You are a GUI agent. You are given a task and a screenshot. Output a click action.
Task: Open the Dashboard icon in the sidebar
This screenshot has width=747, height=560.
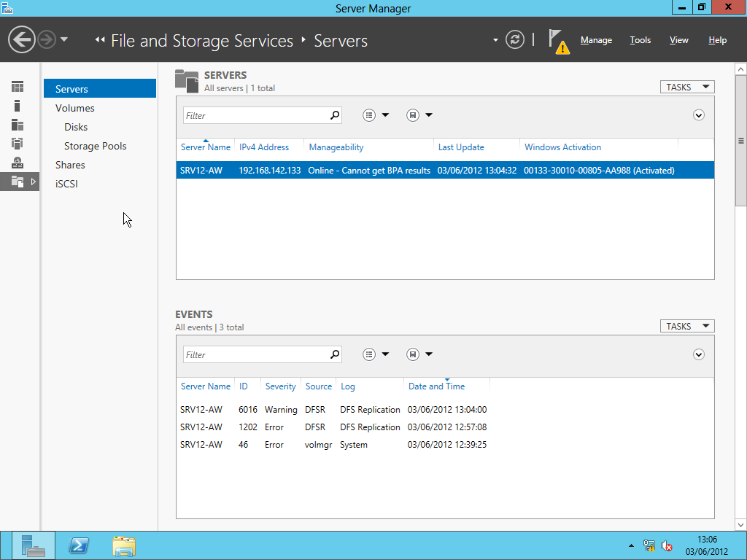click(x=18, y=87)
